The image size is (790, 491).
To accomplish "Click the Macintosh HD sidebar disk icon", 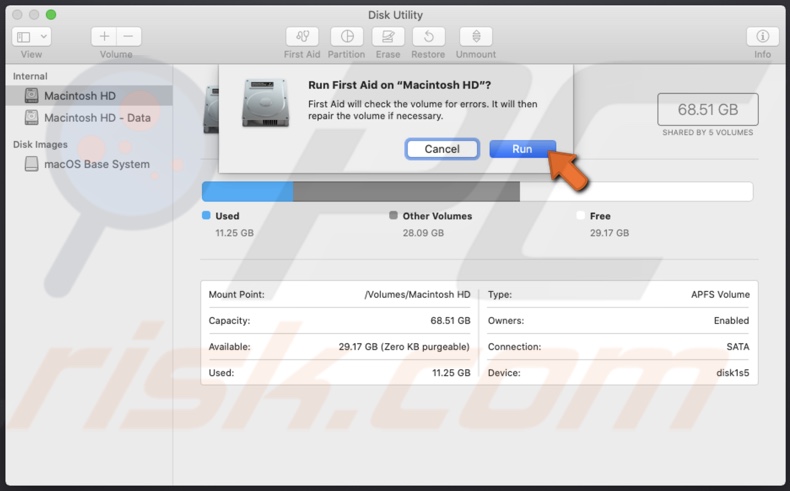I will tap(31, 95).
